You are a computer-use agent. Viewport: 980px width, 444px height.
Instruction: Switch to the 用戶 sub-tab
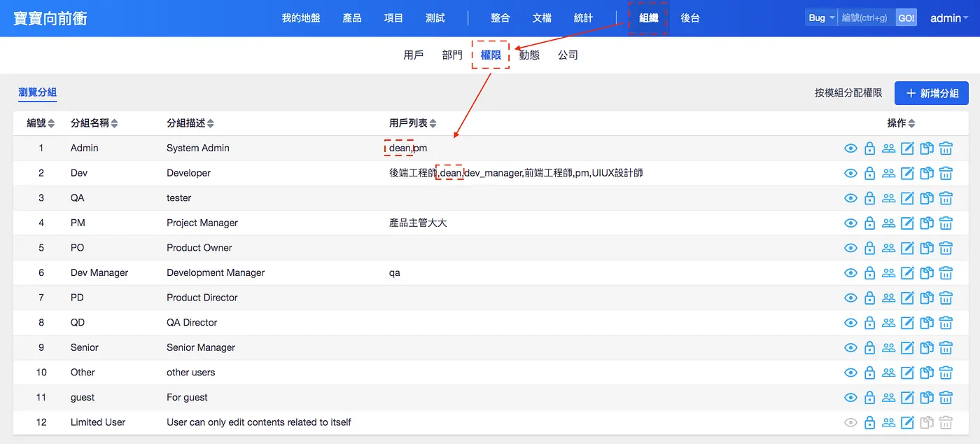(x=414, y=55)
